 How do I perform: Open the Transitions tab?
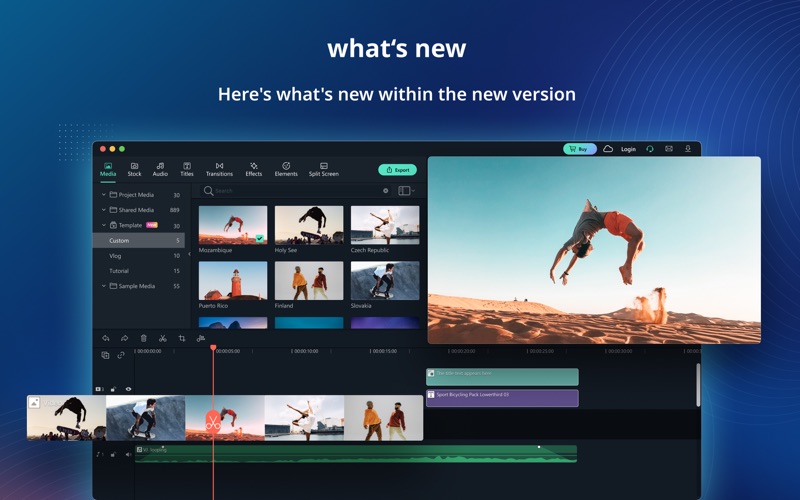click(x=219, y=170)
